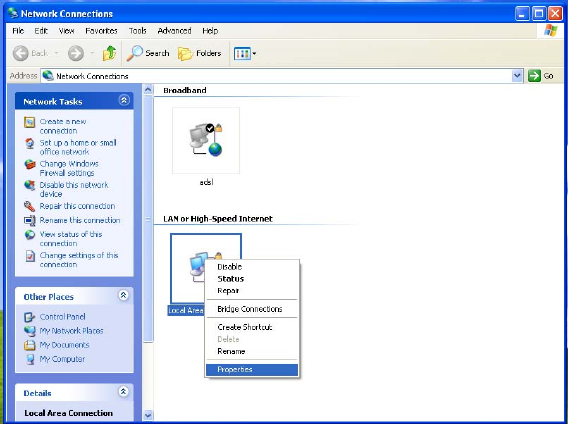Screen dimensions: 568x424
Task: Click Disable this network device link
Action: point(74,189)
